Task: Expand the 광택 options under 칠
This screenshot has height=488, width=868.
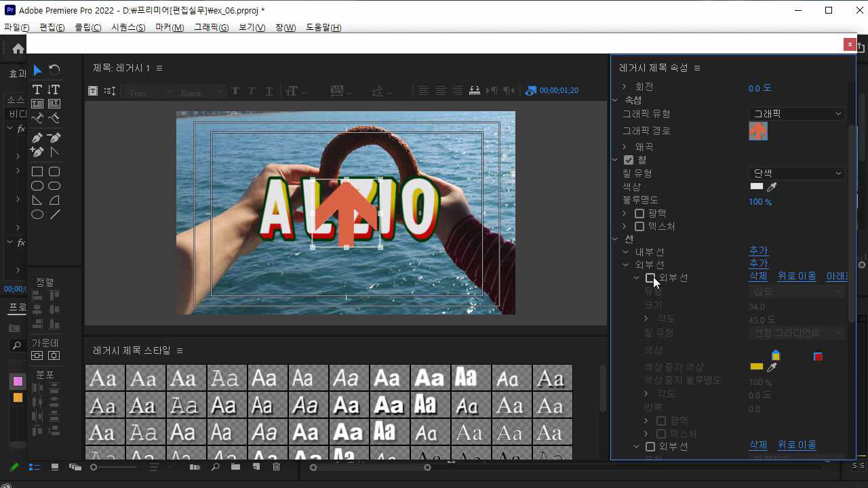Action: (625, 213)
